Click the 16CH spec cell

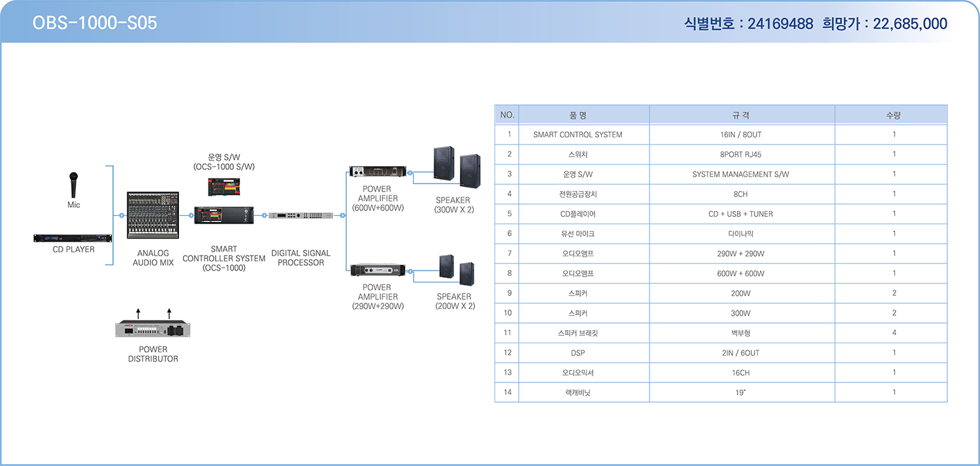point(741,373)
